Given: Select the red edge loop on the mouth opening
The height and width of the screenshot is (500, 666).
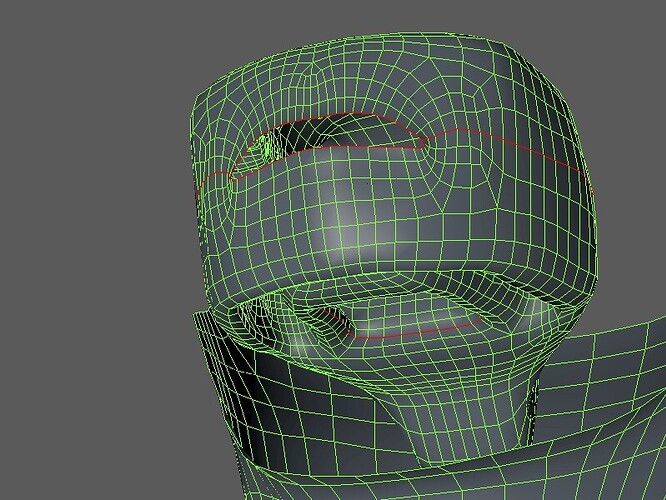Looking at the screenshot, I should (x=408, y=331).
